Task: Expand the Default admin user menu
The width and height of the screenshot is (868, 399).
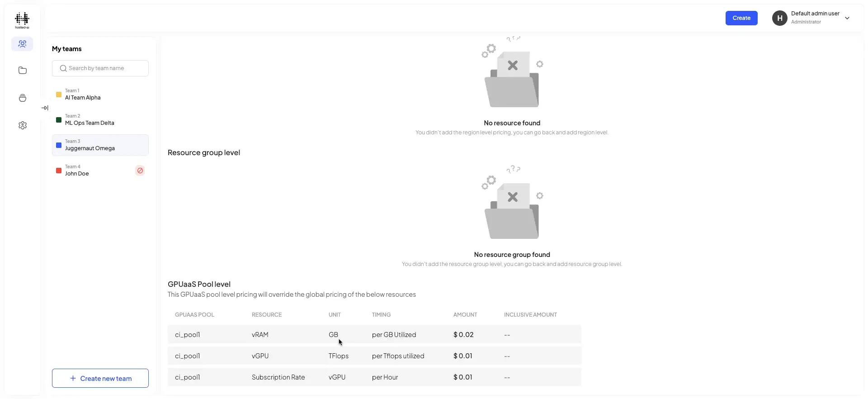Action: 848,18
